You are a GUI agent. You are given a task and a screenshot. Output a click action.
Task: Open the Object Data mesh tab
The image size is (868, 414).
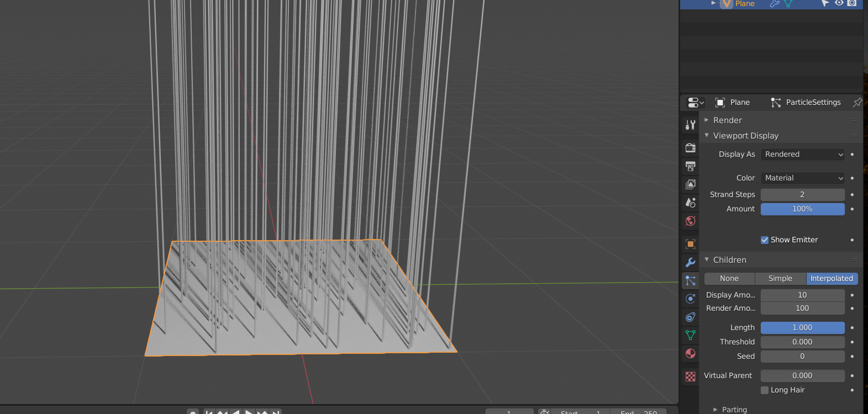[690, 335]
